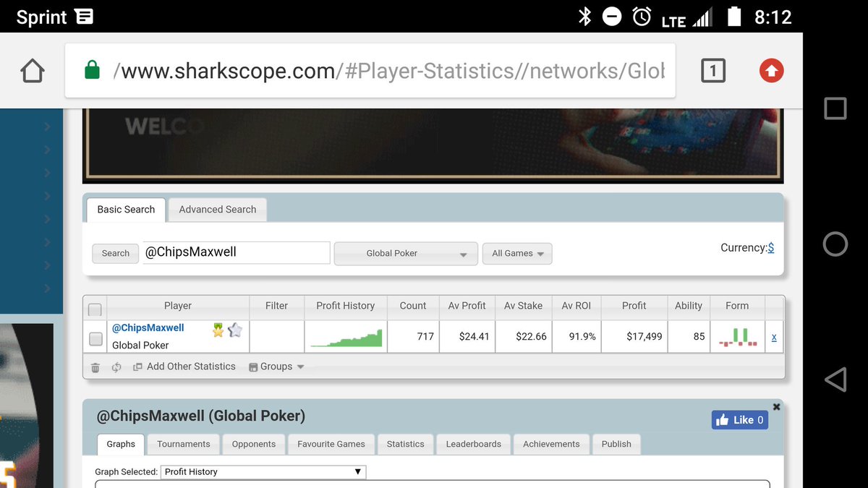Click the Form column header
868x488 pixels.
coord(737,306)
